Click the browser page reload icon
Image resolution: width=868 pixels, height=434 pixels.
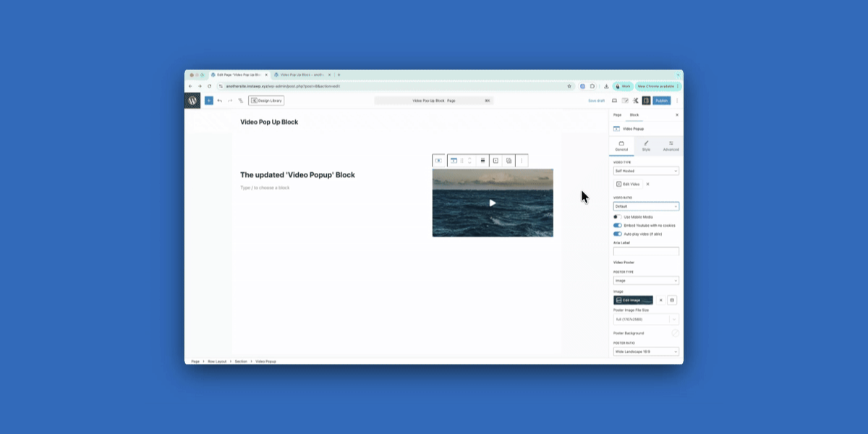(210, 86)
